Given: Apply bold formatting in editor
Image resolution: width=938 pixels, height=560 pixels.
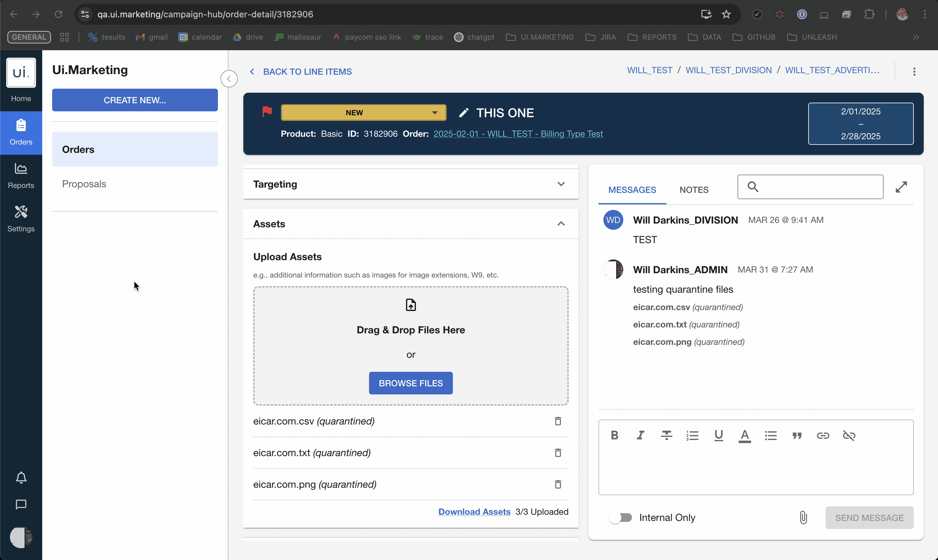Looking at the screenshot, I should [x=614, y=435].
